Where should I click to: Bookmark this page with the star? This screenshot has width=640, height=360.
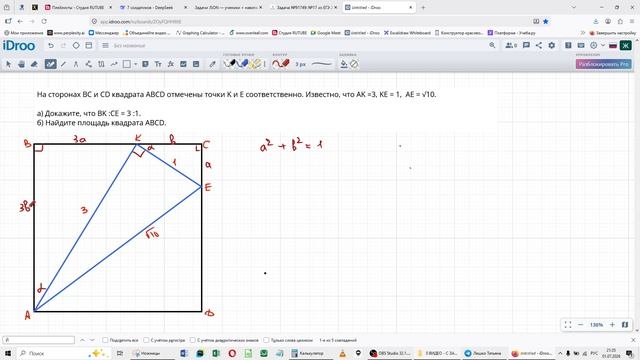(x=546, y=21)
